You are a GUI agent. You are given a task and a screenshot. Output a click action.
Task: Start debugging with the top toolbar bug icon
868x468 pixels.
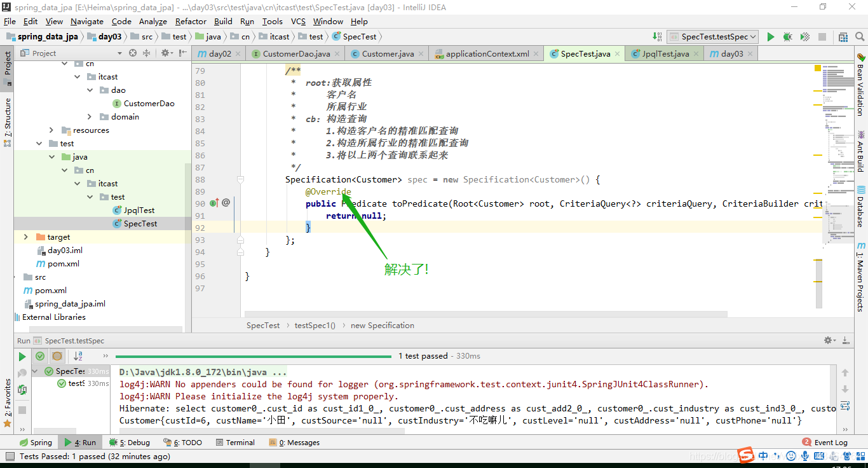coord(788,37)
